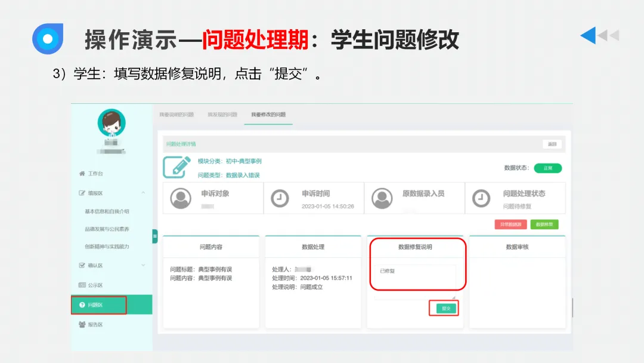This screenshot has height=363, width=644.
Task: Click the 公示区 publicity icon in sidebar
Action: click(81, 284)
